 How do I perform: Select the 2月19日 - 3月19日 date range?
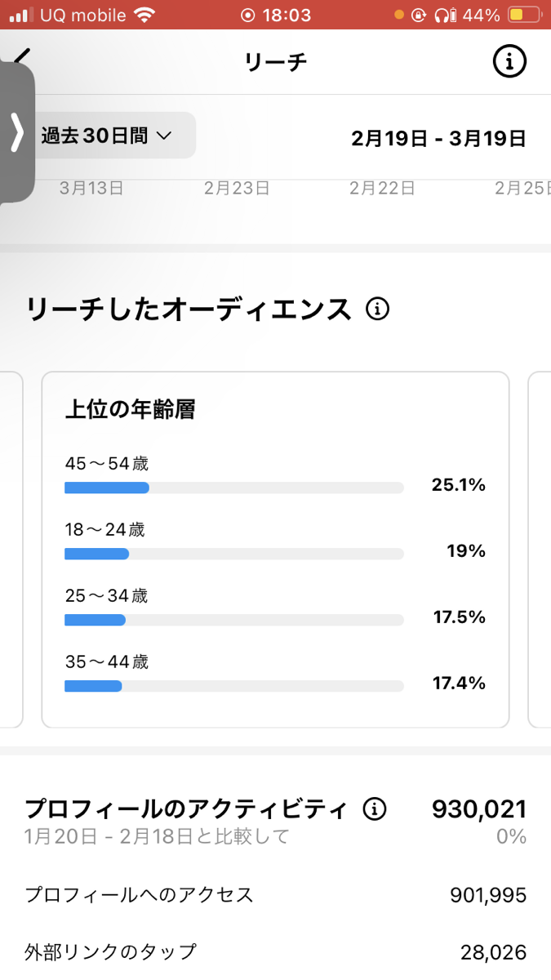click(438, 138)
